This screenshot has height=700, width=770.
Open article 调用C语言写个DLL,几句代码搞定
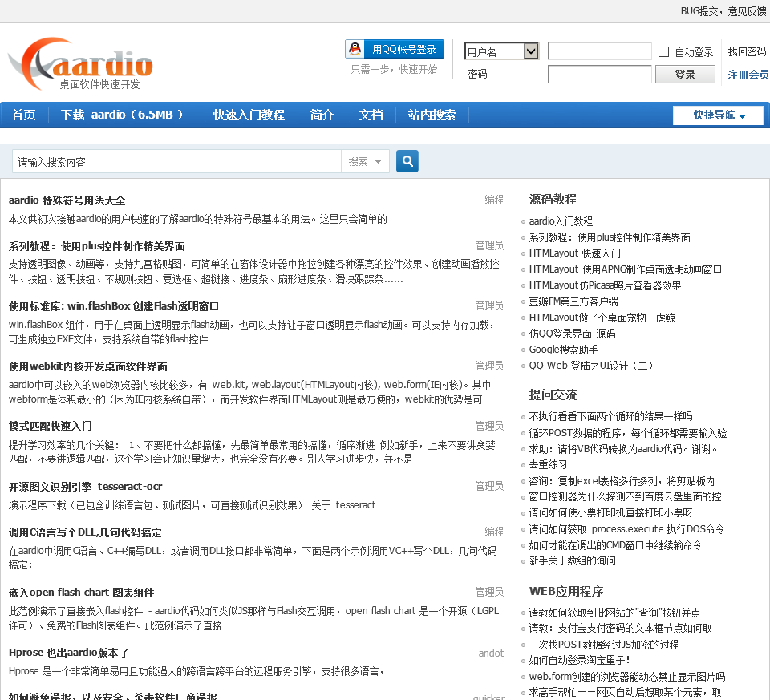tap(85, 532)
